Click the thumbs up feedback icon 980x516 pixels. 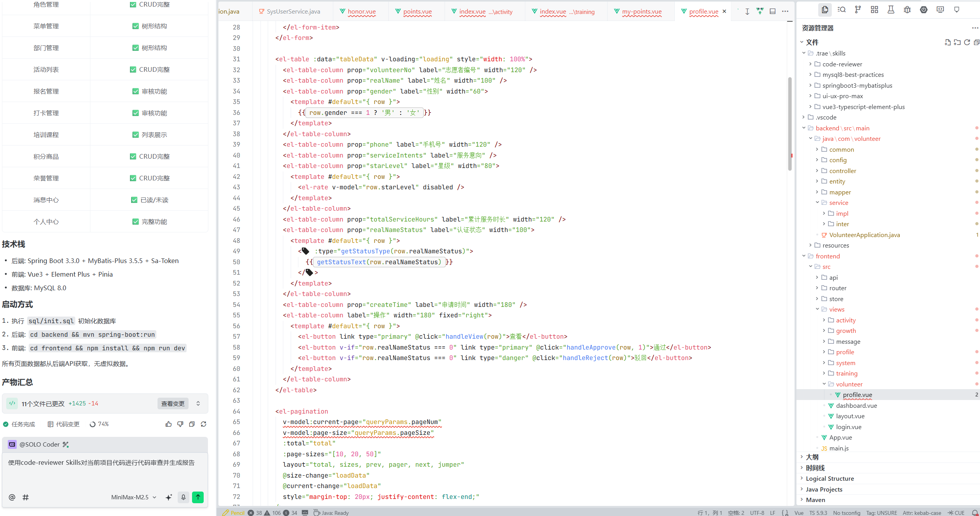(168, 424)
